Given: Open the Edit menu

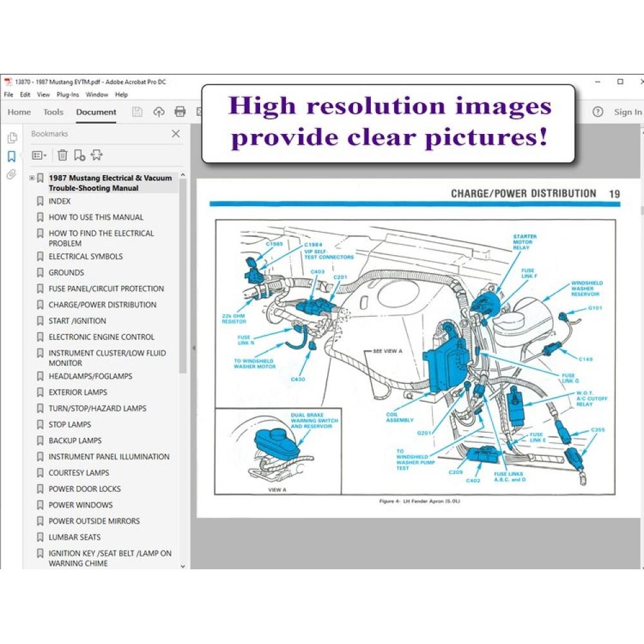Looking at the screenshot, I should (x=25, y=95).
